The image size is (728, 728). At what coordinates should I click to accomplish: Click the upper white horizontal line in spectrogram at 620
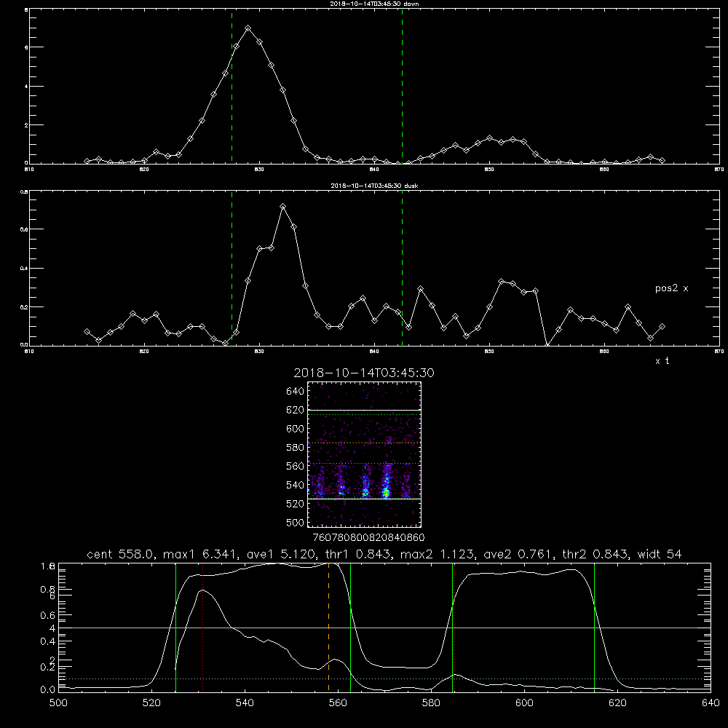tap(364, 410)
